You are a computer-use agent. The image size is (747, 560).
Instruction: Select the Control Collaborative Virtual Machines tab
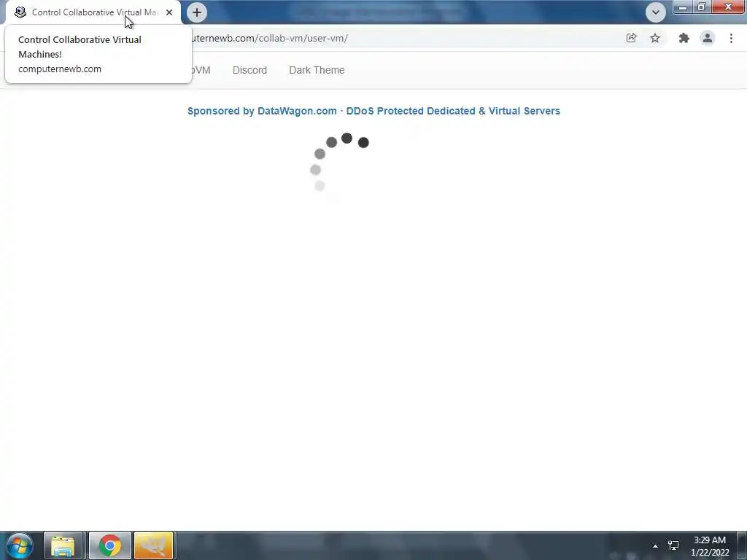click(x=93, y=12)
